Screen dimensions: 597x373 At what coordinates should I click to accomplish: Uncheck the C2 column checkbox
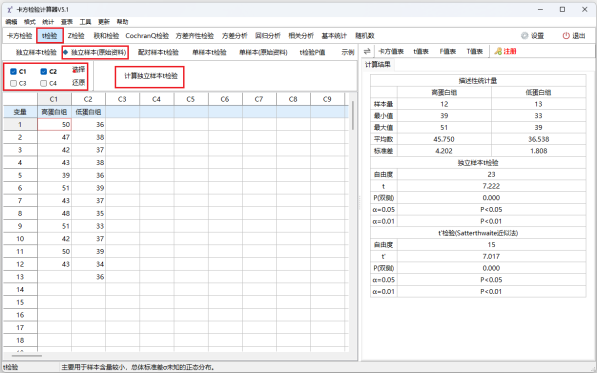[x=44, y=72]
